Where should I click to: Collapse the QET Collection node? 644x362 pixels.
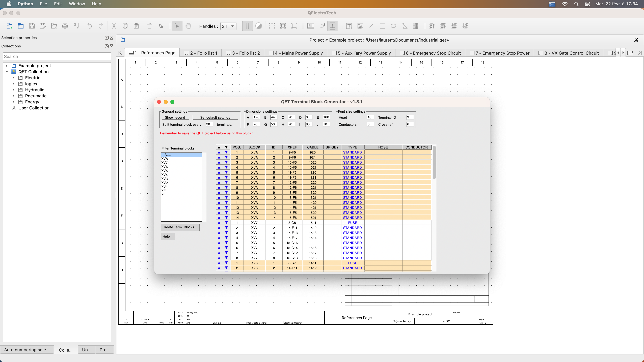click(7, 72)
